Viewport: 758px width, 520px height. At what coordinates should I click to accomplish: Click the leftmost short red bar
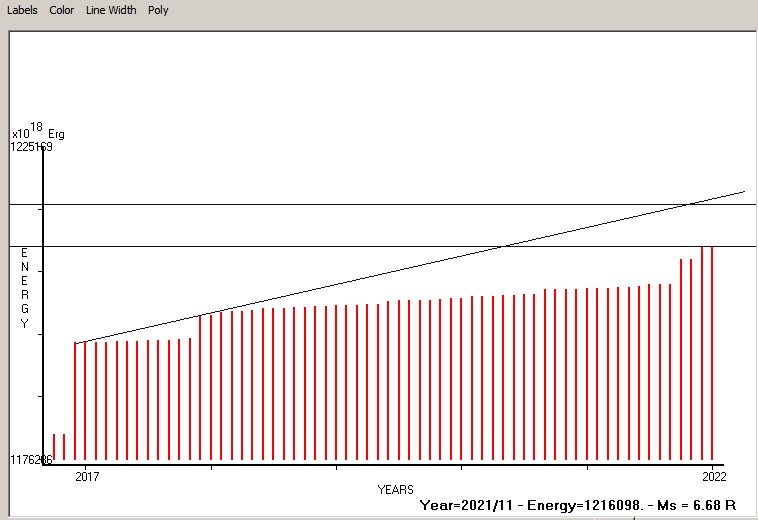coord(54,448)
